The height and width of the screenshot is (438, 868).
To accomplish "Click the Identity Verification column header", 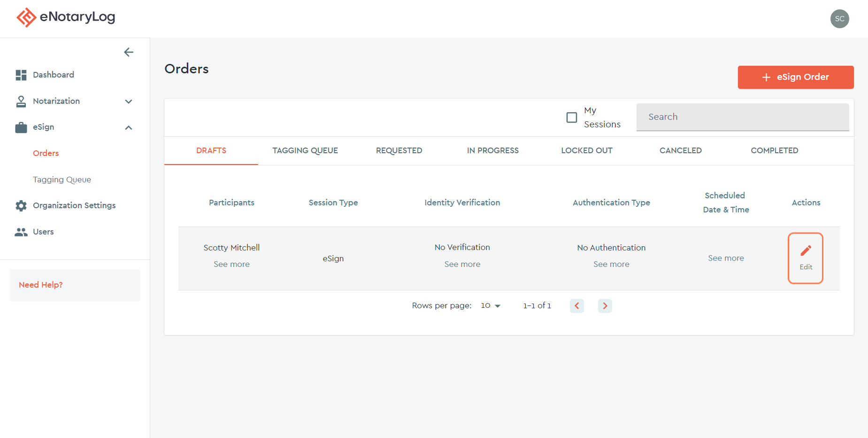I will pyautogui.click(x=462, y=203).
